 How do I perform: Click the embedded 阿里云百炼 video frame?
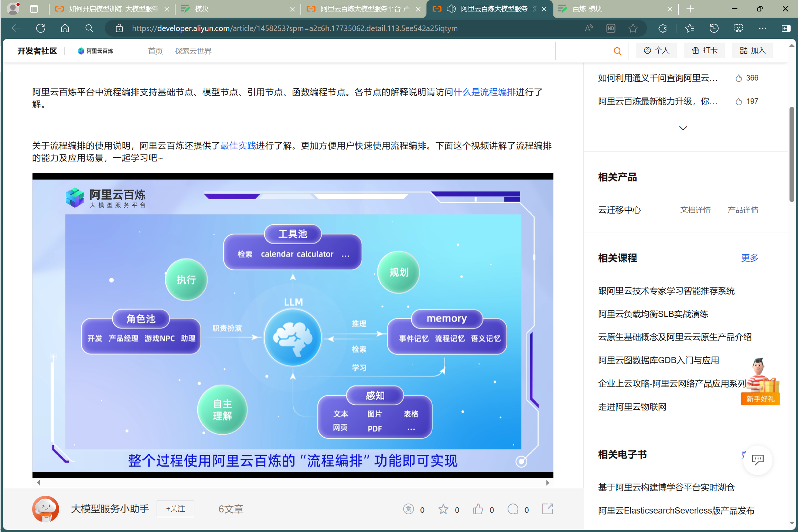point(293,325)
